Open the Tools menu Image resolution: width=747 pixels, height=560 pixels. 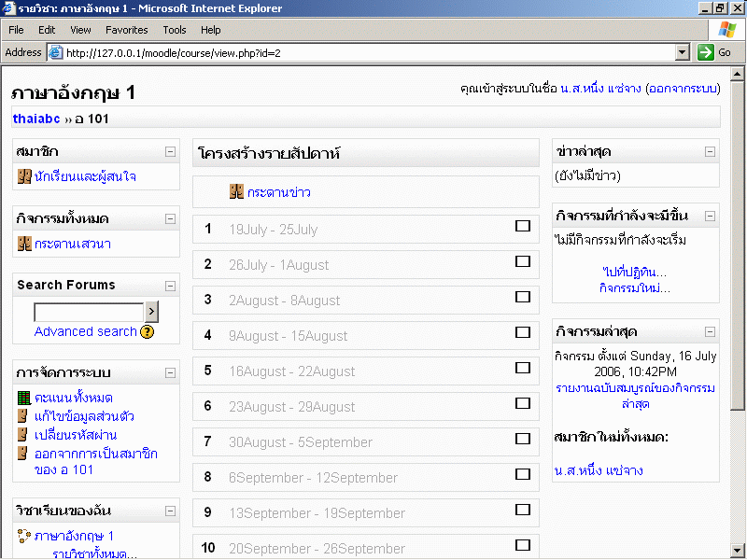(x=175, y=30)
